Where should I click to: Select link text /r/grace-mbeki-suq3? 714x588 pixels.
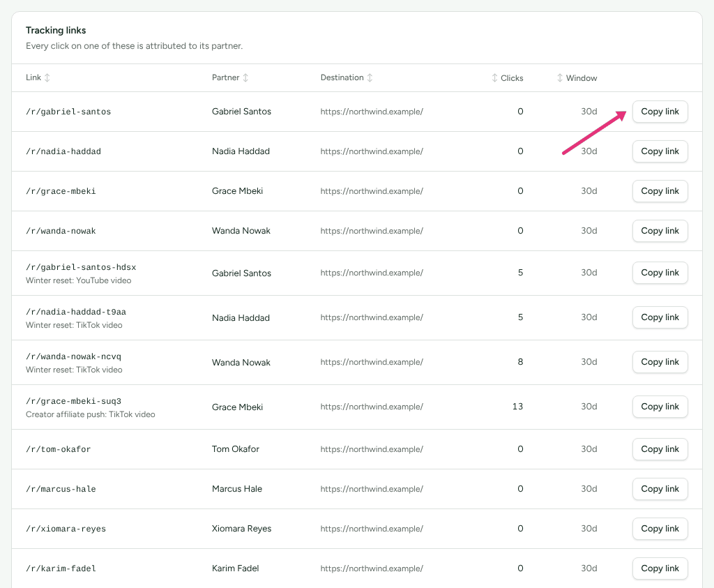(73, 401)
